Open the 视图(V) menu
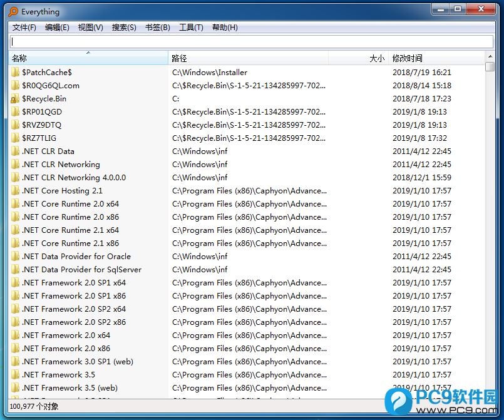This screenshot has height=420, width=504. [91, 28]
